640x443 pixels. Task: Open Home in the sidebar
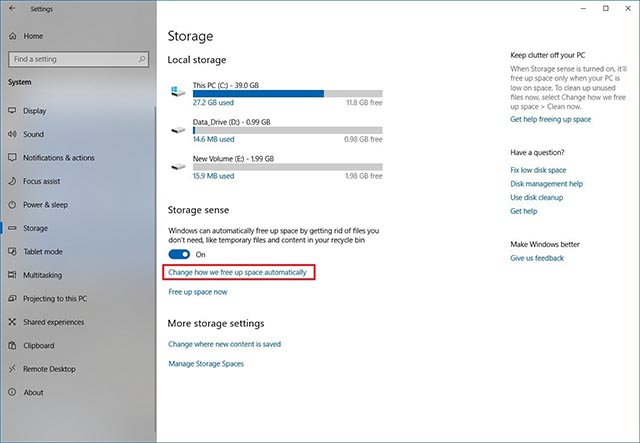(x=33, y=36)
